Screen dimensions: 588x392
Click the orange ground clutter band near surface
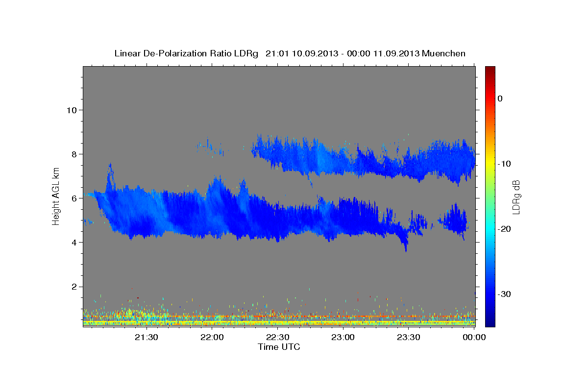279,317
